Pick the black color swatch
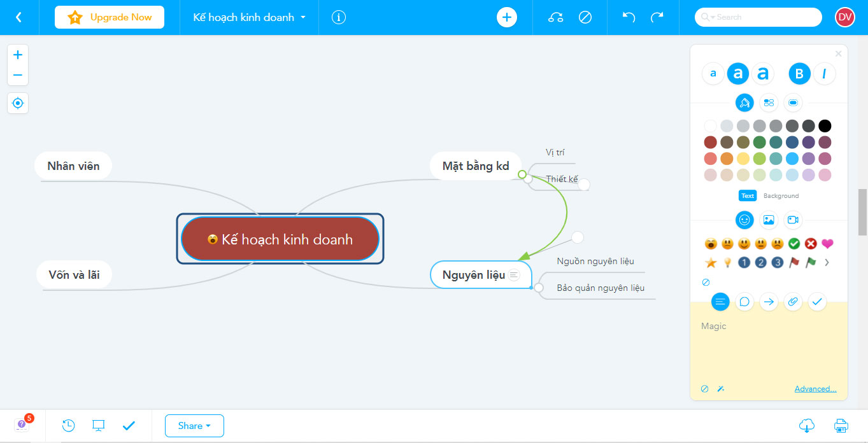Screen dimensions: 868x443 tap(825, 126)
